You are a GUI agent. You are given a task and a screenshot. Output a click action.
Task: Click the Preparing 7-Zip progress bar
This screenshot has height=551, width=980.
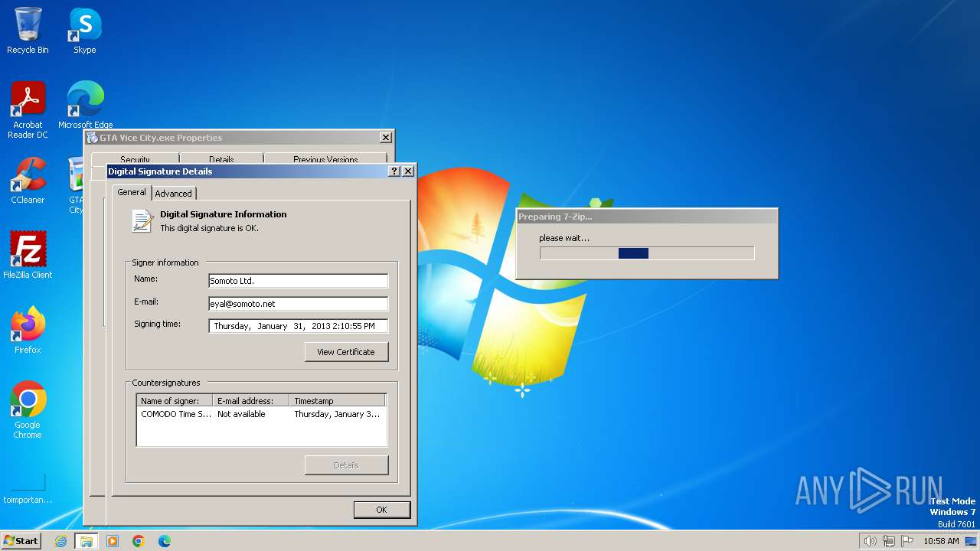click(x=647, y=253)
